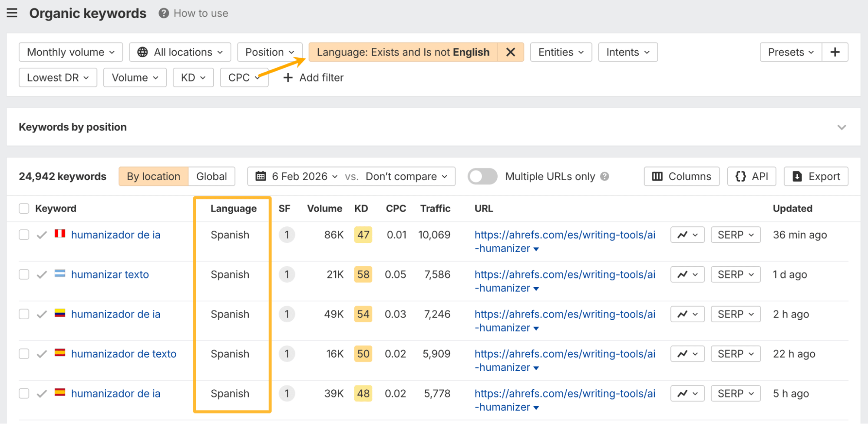Viewport: 868px width, 424px height.
Task: Open the hamburger menu icon
Action: click(x=12, y=13)
